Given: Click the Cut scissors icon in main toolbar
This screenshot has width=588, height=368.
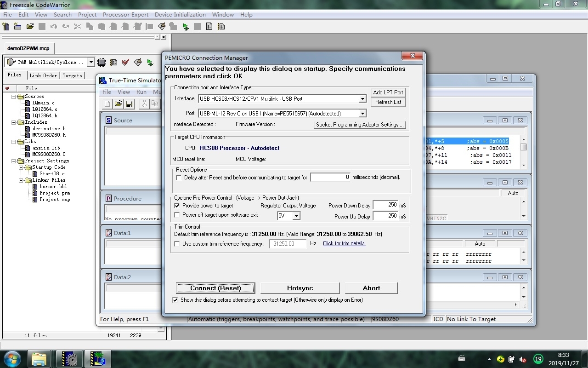Looking at the screenshot, I should [x=78, y=27].
